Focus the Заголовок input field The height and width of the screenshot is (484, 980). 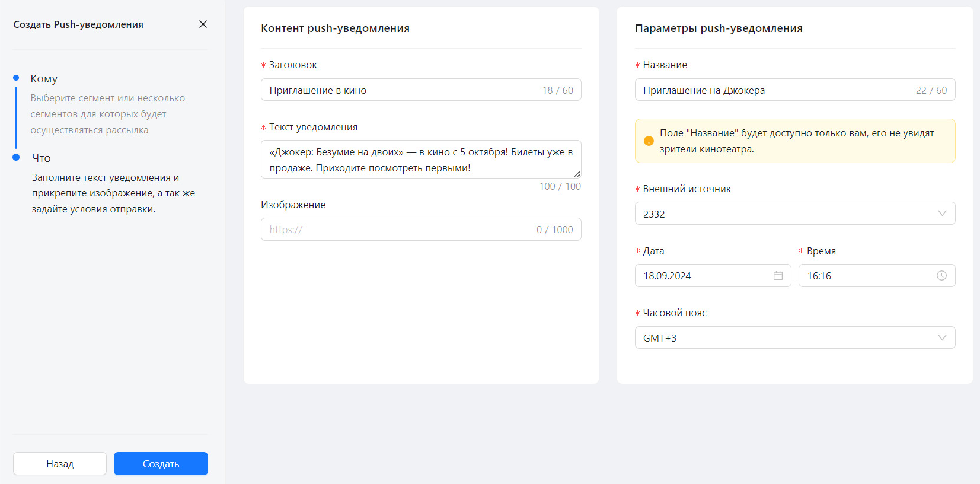421,90
